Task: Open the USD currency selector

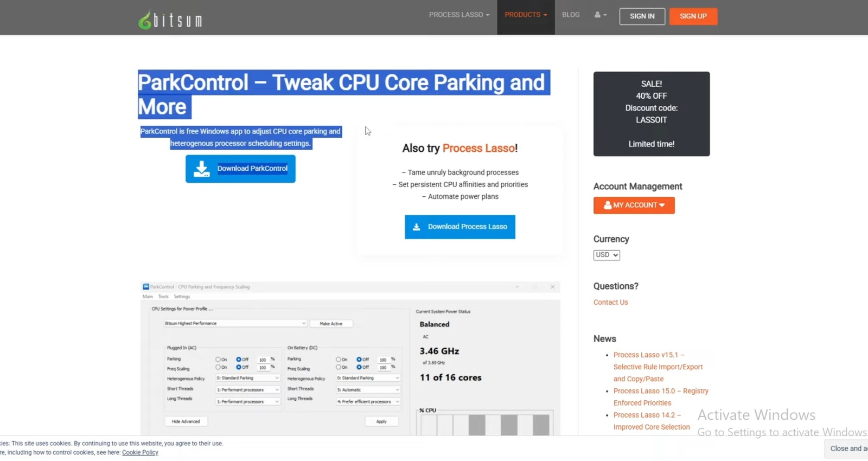Action: point(607,255)
